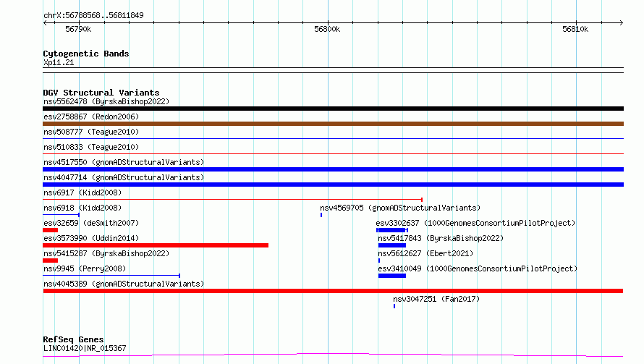Click the blue nsv5417843 variant bar

point(392,245)
